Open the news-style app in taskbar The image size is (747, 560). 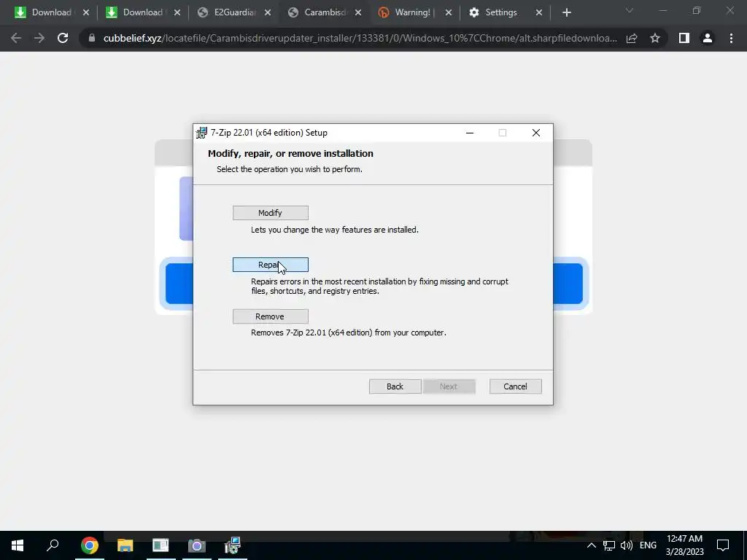click(160, 545)
